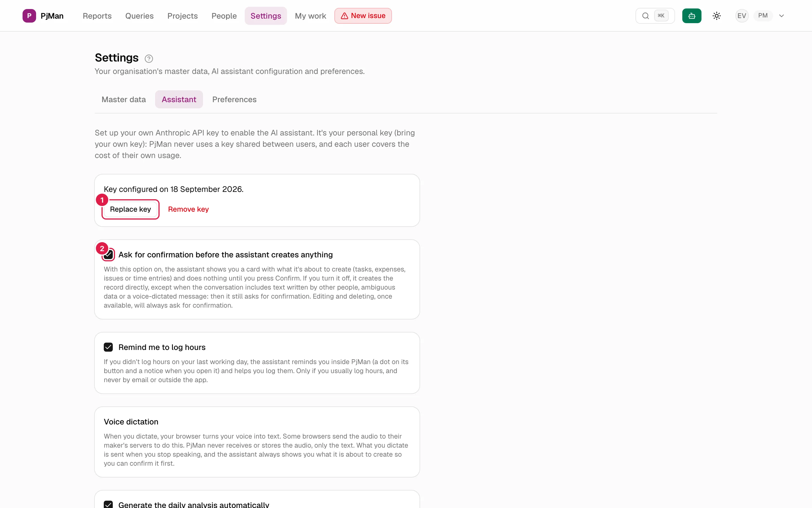Click the "Settings" page heading
The image size is (812, 508).
116,58
